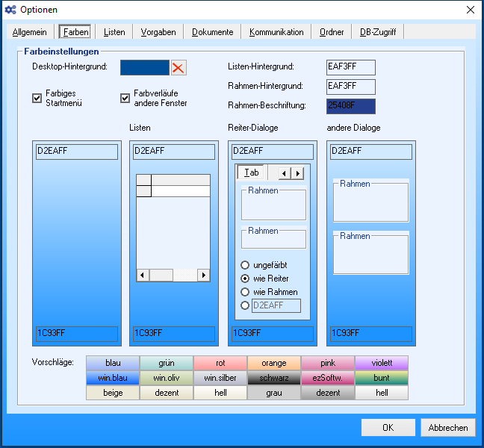
Task: Click the Abbrechen button
Action: point(448,427)
